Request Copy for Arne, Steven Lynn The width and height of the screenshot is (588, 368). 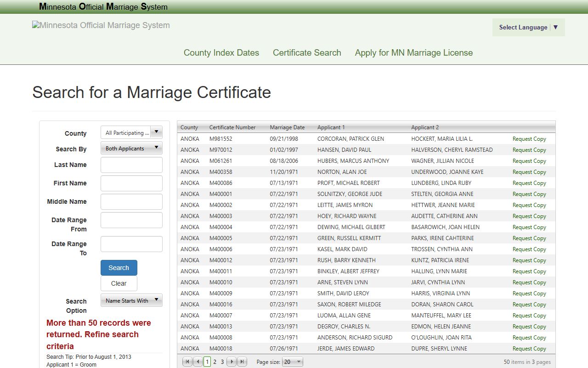click(529, 282)
